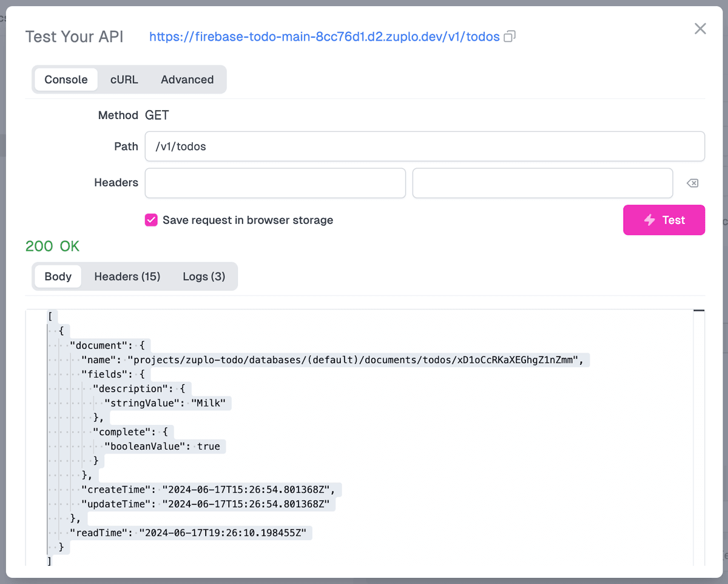Click inside the Path input field
The width and height of the screenshot is (728, 584).
coord(425,146)
